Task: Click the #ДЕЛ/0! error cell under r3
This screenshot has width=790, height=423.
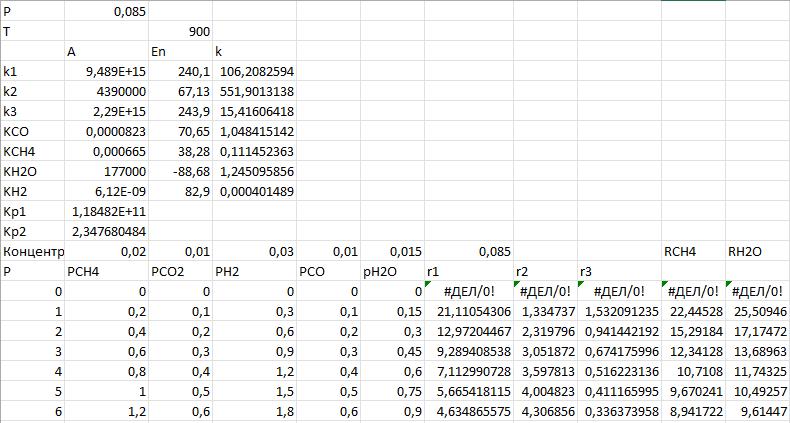Action: (x=618, y=291)
